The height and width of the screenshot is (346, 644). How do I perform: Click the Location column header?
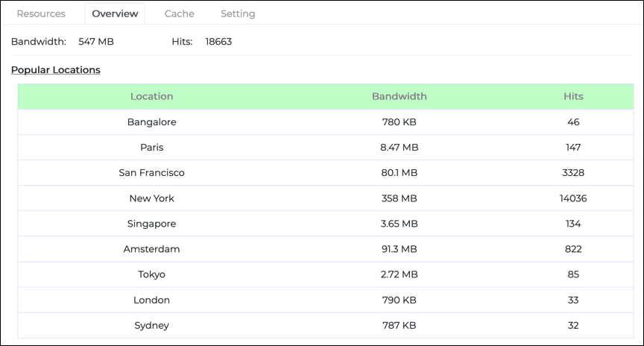(x=151, y=96)
